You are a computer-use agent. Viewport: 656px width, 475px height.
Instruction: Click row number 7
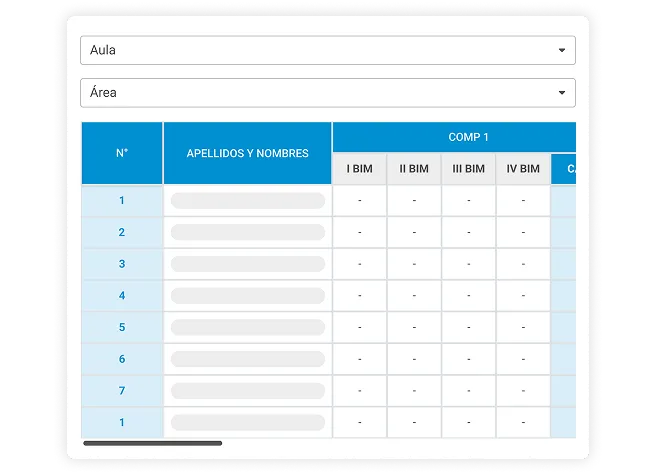122,391
